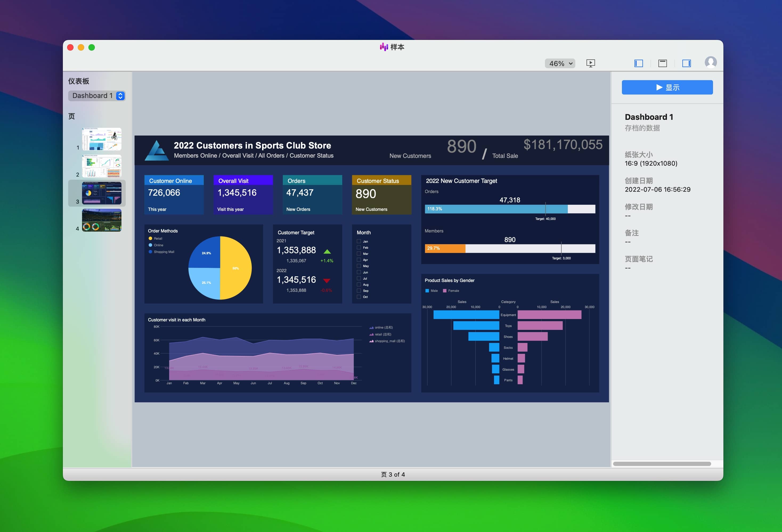The width and height of the screenshot is (782, 532).
Task: Check the Aug month checkbox
Action: 359,284
